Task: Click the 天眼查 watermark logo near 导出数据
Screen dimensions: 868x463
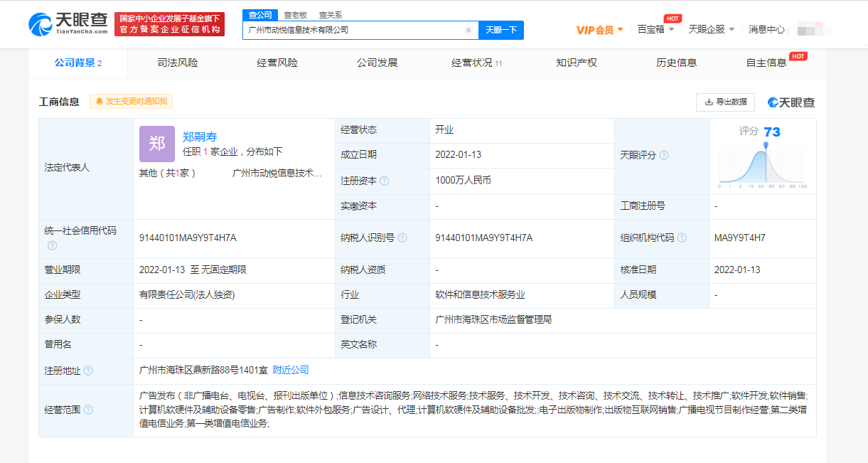Action: (x=791, y=102)
